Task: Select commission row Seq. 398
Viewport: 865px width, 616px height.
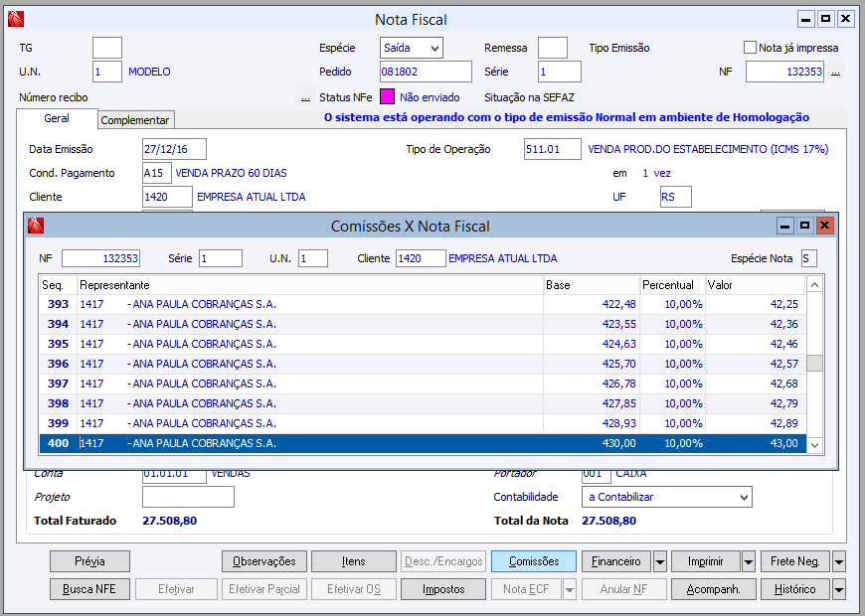Action: pyautogui.click(x=424, y=403)
